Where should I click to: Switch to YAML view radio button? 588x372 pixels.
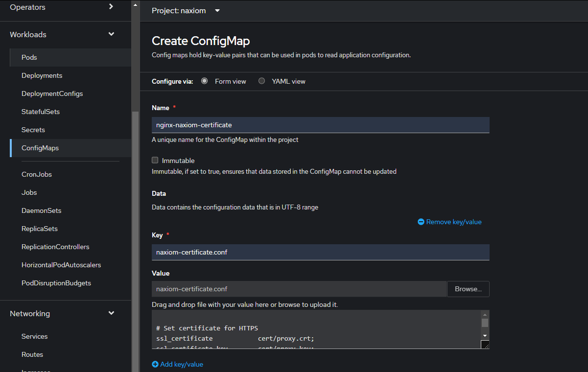(x=261, y=81)
